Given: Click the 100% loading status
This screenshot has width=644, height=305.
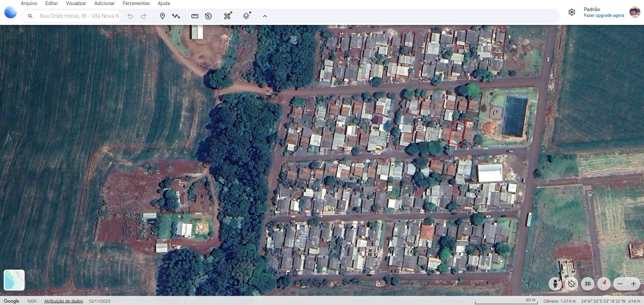Looking at the screenshot, I should [x=32, y=301].
